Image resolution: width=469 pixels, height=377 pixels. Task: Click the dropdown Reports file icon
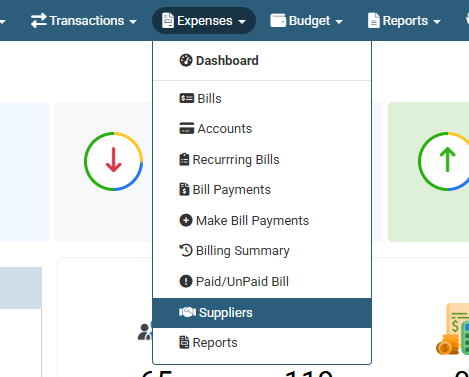coord(184,342)
